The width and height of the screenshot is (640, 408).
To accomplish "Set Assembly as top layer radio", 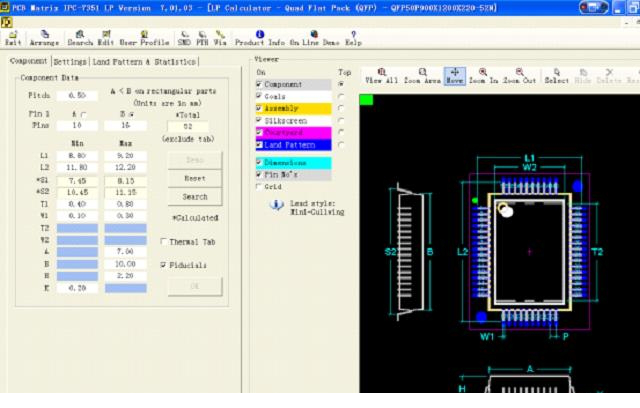I will pos(341,108).
